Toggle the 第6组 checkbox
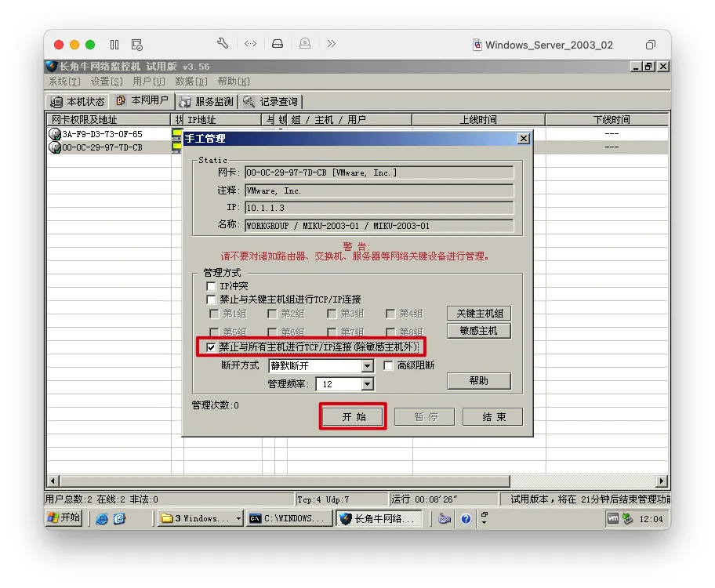 272,332
